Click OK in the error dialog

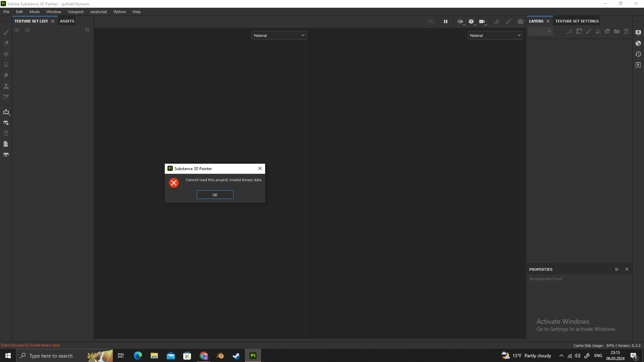(215, 195)
